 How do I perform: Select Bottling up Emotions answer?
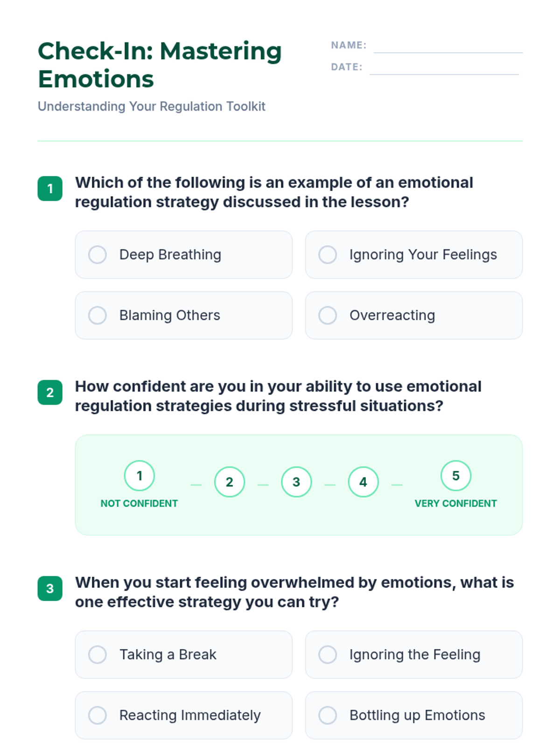tap(328, 715)
